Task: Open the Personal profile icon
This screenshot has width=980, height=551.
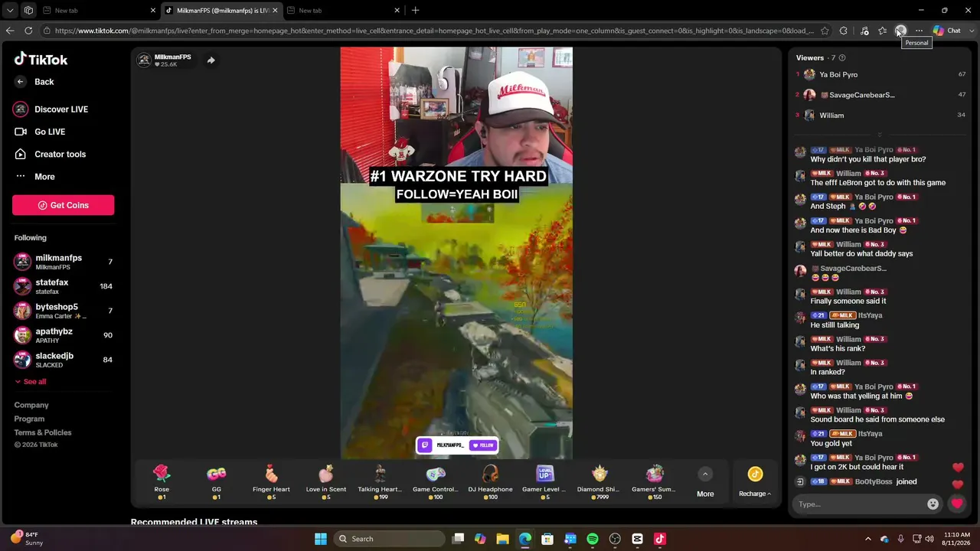Action: (x=900, y=31)
